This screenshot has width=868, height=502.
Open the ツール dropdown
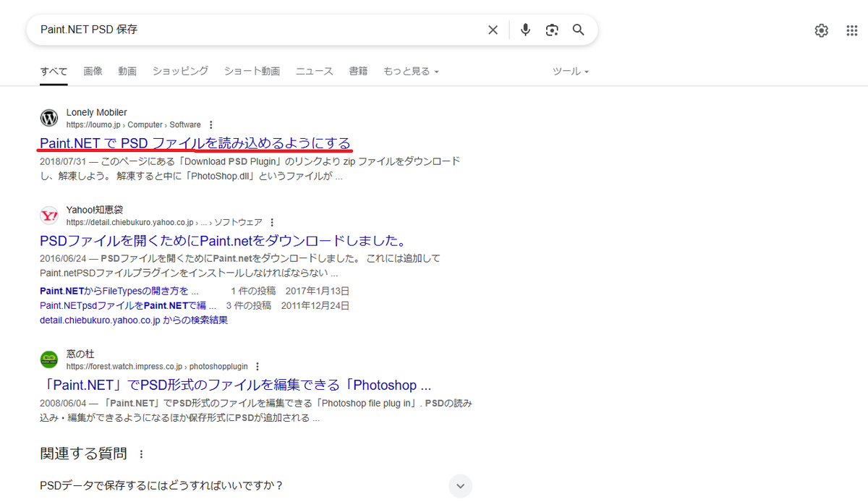click(571, 71)
